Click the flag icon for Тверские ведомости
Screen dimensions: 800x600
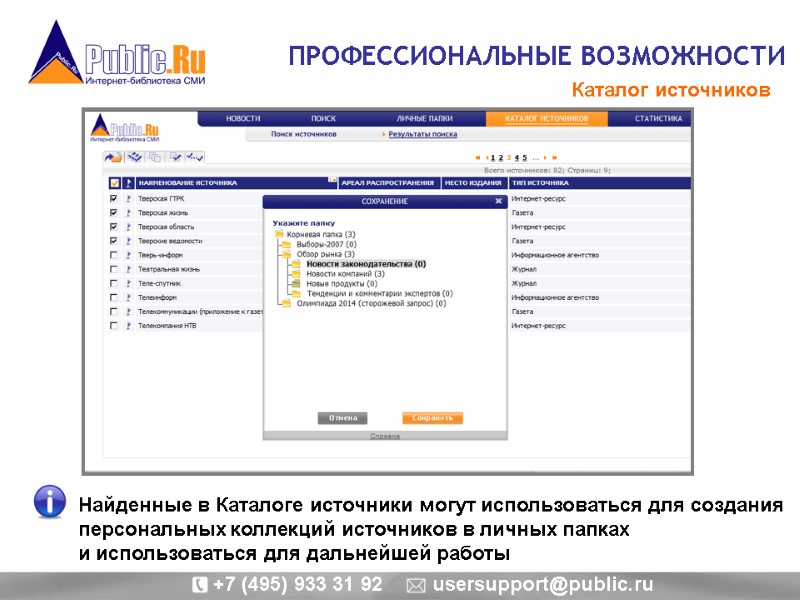coord(129,241)
